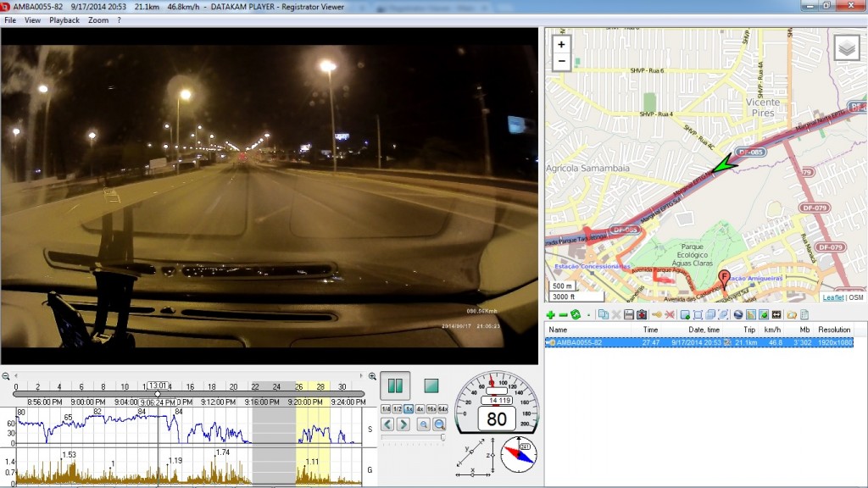868x488 pixels.
Task: Switch to 64x playback speed
Action: click(442, 409)
